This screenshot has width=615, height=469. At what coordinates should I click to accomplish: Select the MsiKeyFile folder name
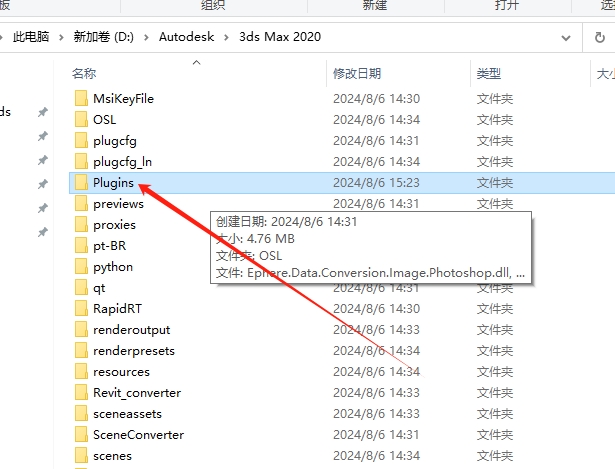tap(124, 99)
